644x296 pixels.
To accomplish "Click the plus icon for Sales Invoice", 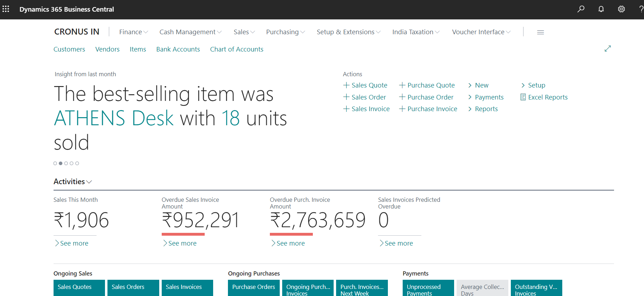I will click(x=346, y=109).
